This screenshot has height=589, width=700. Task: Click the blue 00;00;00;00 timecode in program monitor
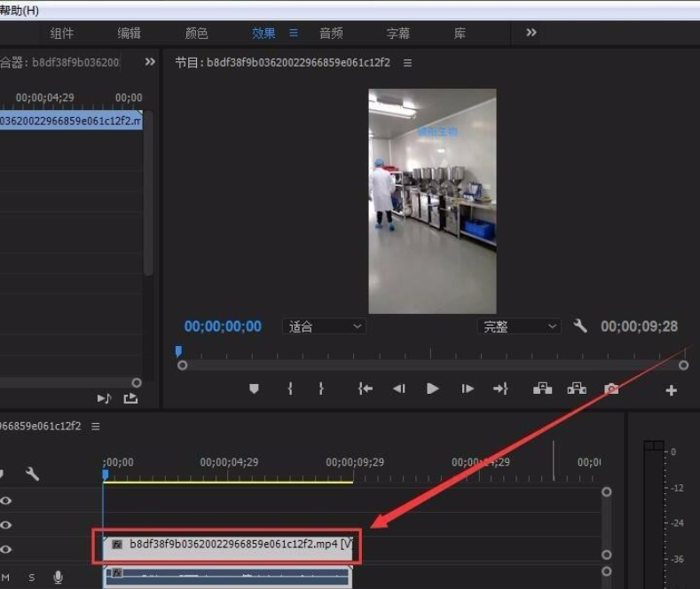(223, 326)
